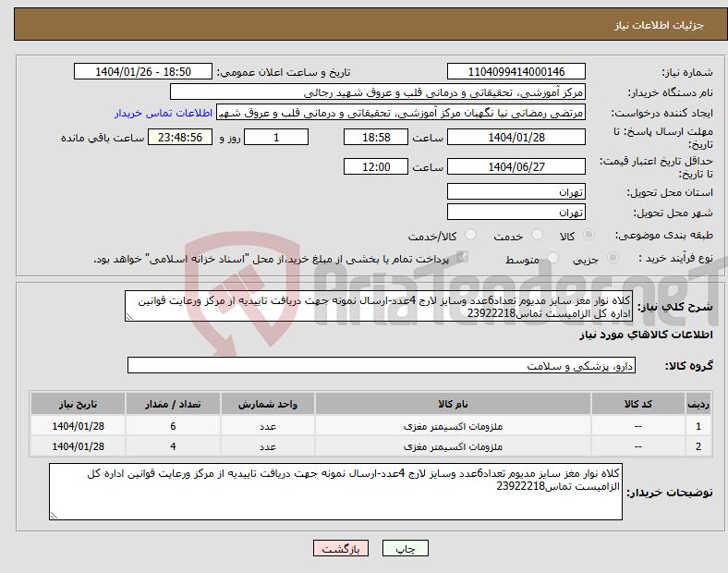Viewport: 728px width, 573px height.
Task: Click the announcement date field 1404/01/26 - 18:50
Action: pyautogui.click(x=143, y=71)
